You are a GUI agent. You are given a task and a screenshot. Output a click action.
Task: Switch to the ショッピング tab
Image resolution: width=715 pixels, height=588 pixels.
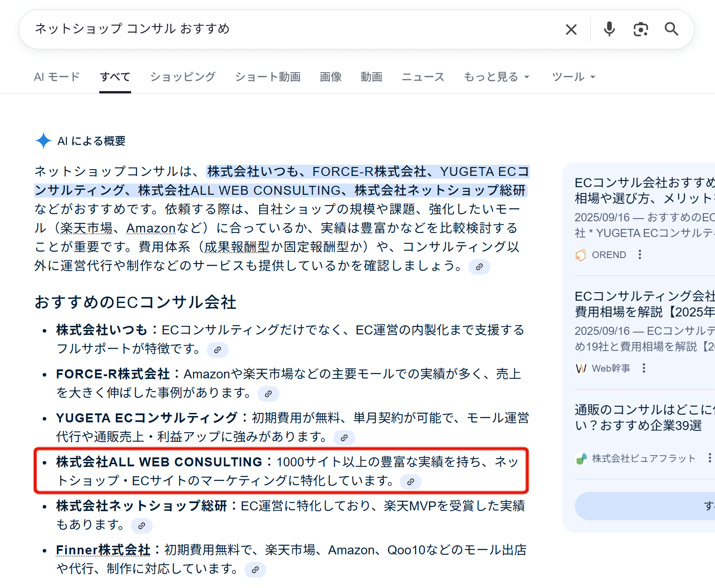point(183,77)
